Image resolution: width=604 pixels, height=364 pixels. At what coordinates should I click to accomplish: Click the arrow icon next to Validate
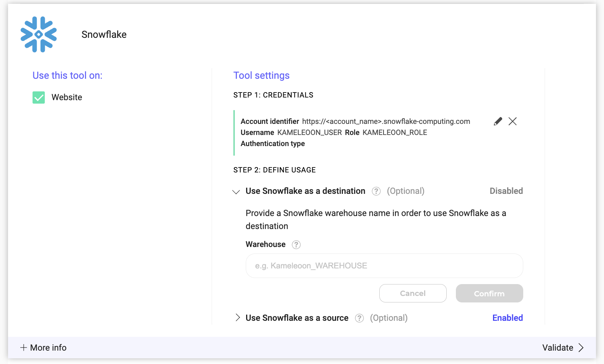coord(581,348)
